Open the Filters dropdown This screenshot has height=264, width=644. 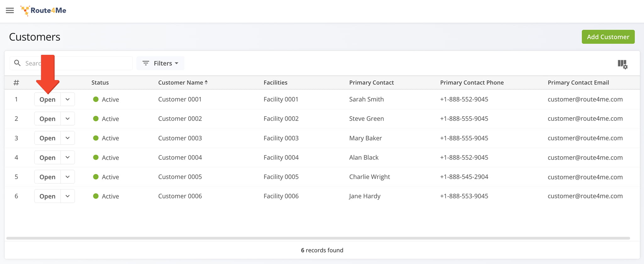(160, 63)
